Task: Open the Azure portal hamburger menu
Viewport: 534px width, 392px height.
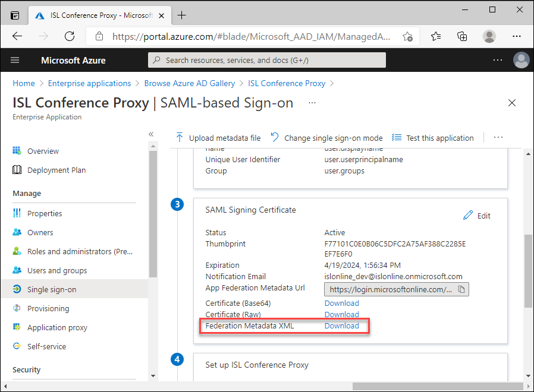Action: [x=14, y=60]
